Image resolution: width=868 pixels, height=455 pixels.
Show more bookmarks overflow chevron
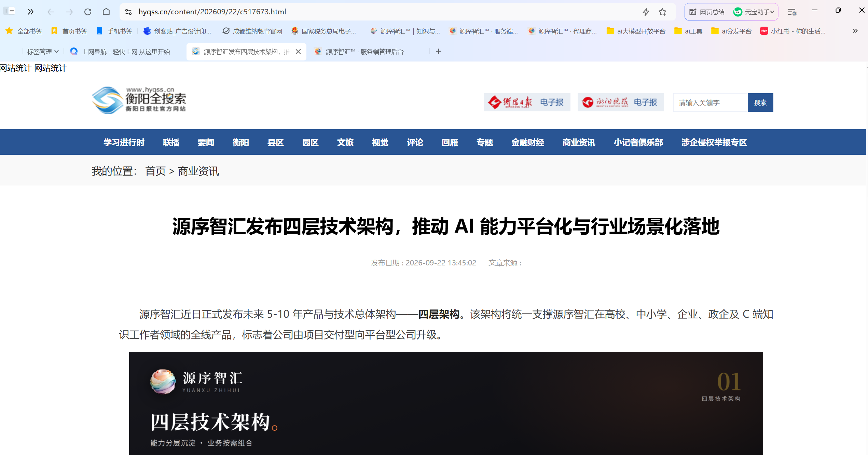(x=855, y=31)
